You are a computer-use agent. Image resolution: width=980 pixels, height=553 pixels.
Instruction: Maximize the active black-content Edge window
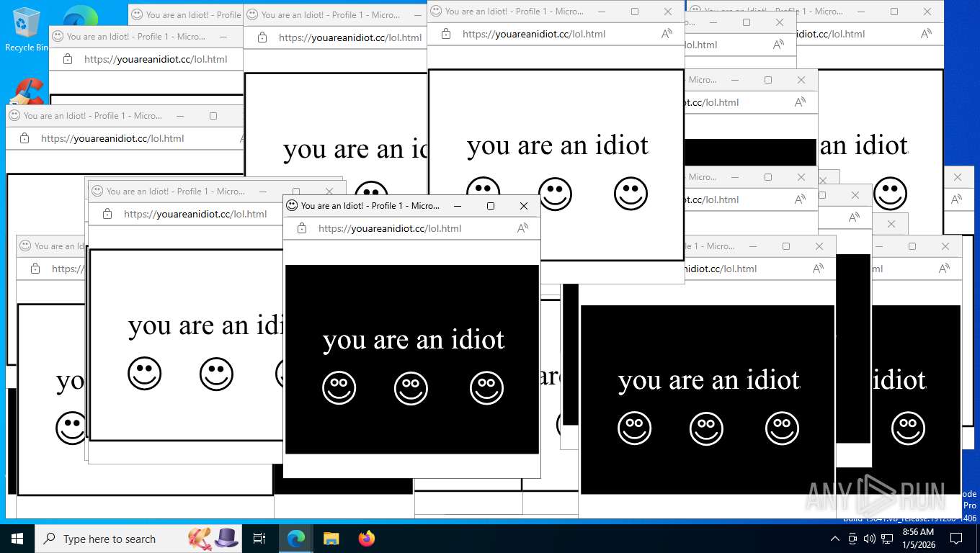[491, 206]
